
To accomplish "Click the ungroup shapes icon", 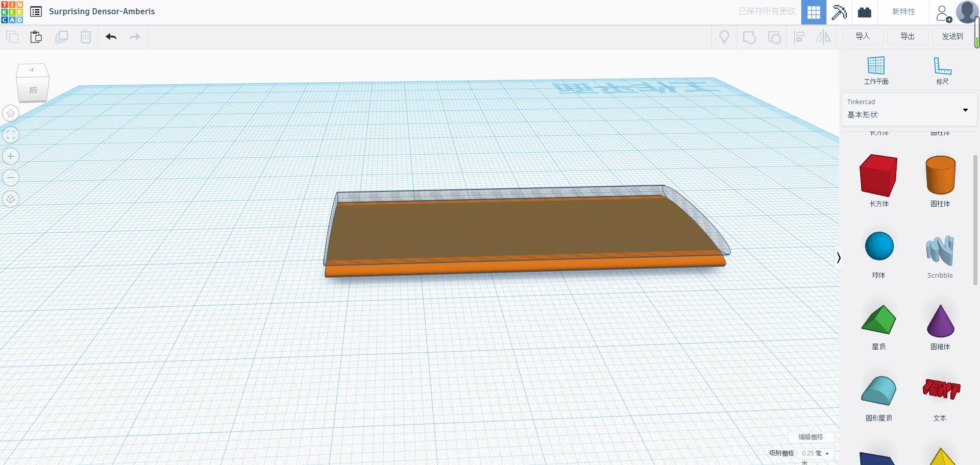I will pyautogui.click(x=774, y=37).
